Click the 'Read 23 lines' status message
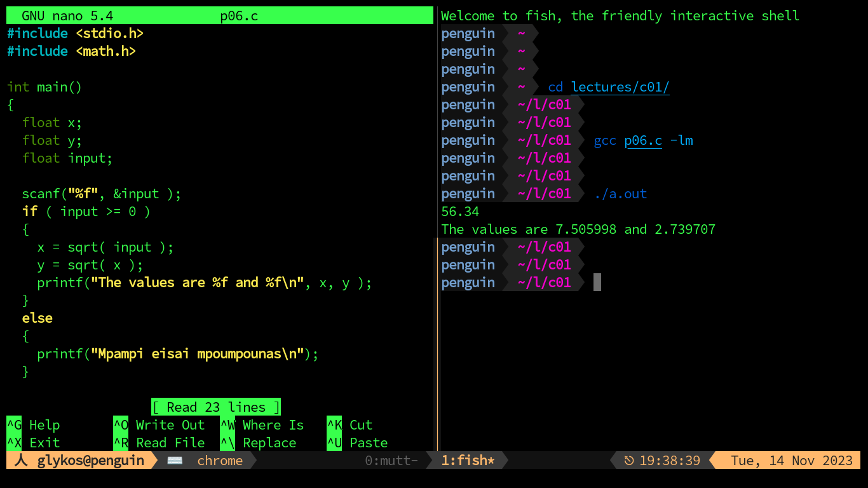This screenshot has height=488, width=868. pos(216,407)
